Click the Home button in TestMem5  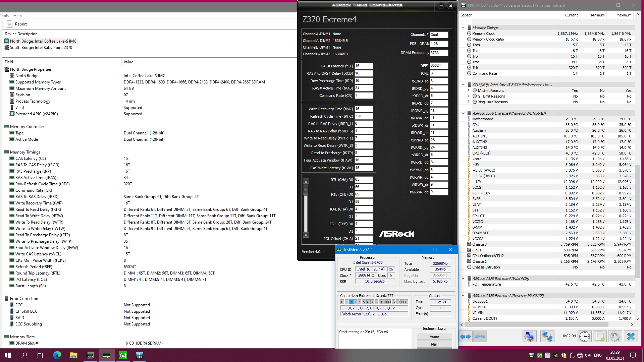[x=434, y=337]
